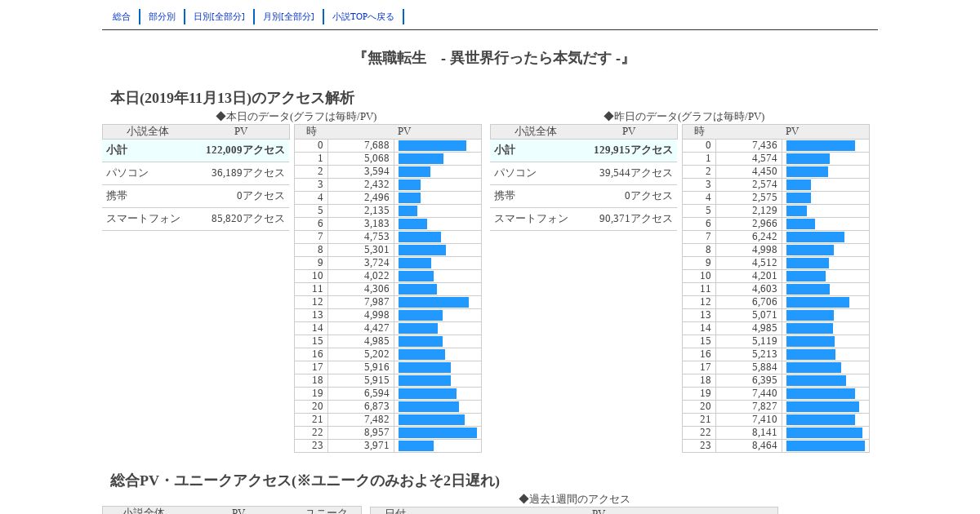
Task: Go to 日別[全部分] page
Action: pyautogui.click(x=219, y=16)
